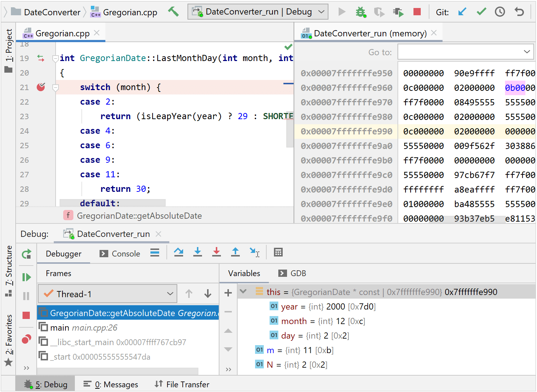The width and height of the screenshot is (537, 392).
Task: Collapse the this variable in Variables panel
Action: [243, 291]
